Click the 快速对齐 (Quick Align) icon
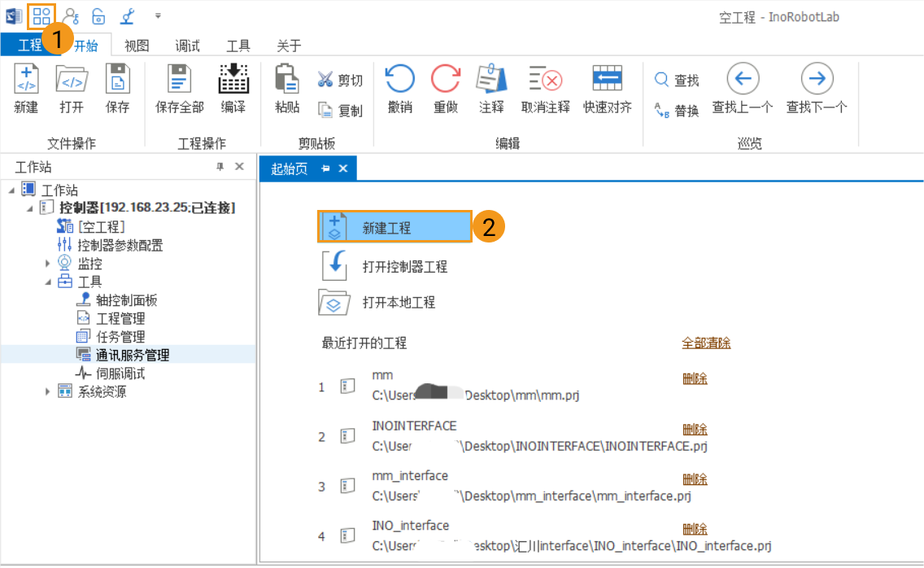Viewport: 924px width, 568px height. click(607, 80)
